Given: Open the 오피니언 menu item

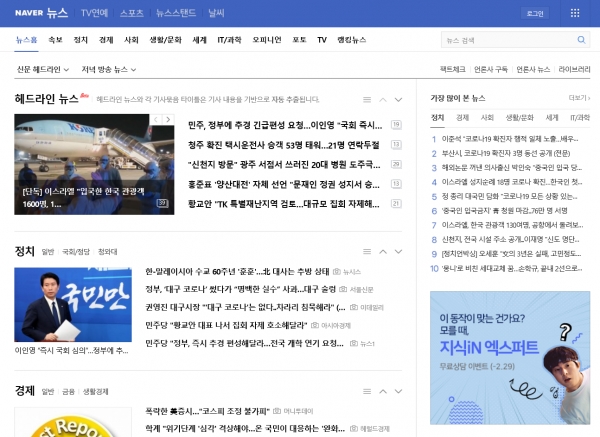Looking at the screenshot, I should tap(267, 39).
